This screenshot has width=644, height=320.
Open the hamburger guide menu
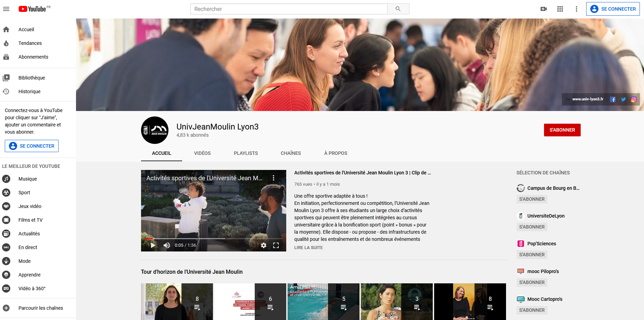coord(6,9)
